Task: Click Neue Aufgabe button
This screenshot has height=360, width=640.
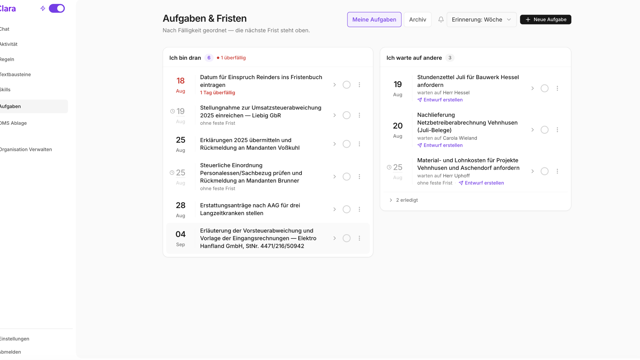Action: (x=545, y=20)
